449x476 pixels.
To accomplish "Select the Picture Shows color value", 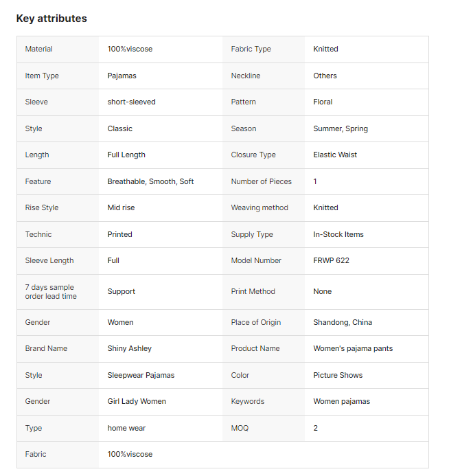I will (x=338, y=375).
